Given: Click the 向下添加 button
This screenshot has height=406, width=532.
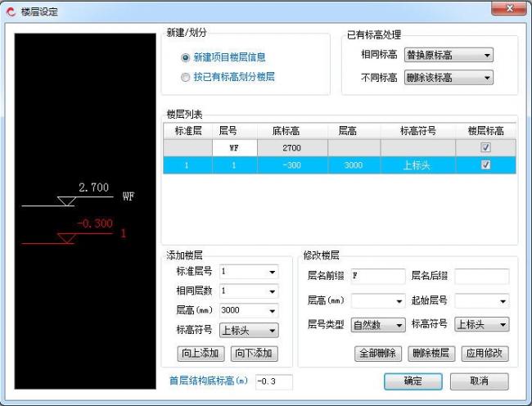Looking at the screenshot, I should 253,354.
